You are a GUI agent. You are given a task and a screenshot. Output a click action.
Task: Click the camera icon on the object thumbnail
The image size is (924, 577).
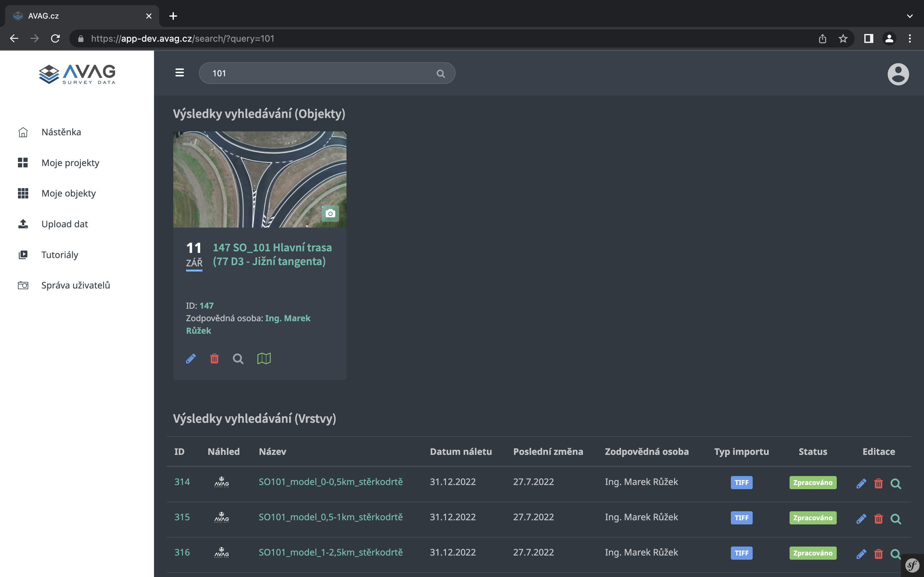[x=330, y=213]
